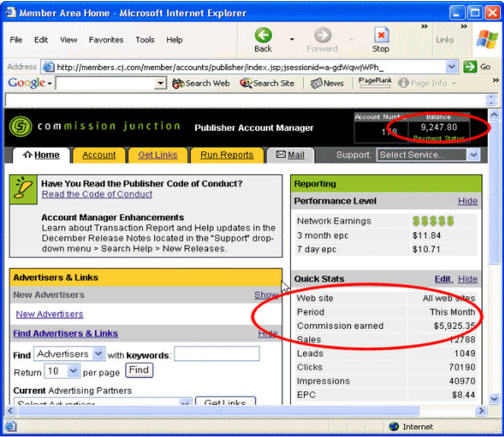
Task: Click the Commission Junction logo icon
Action: [x=21, y=127]
